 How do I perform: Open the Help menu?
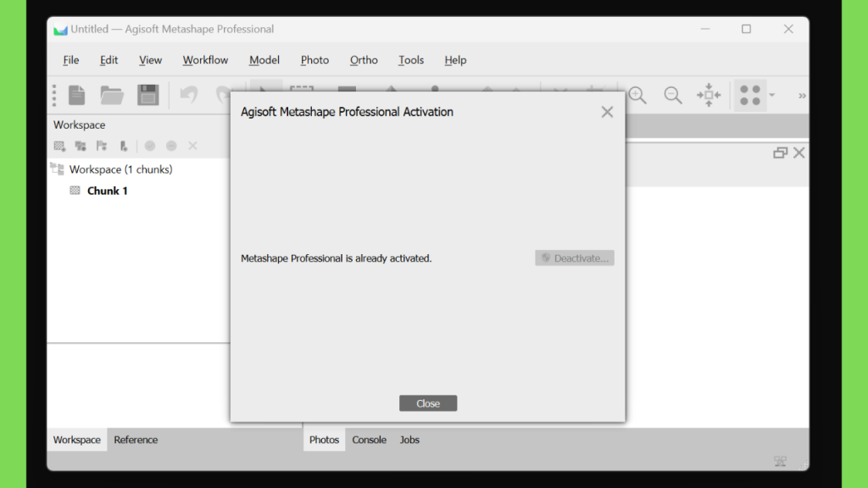[x=455, y=60]
